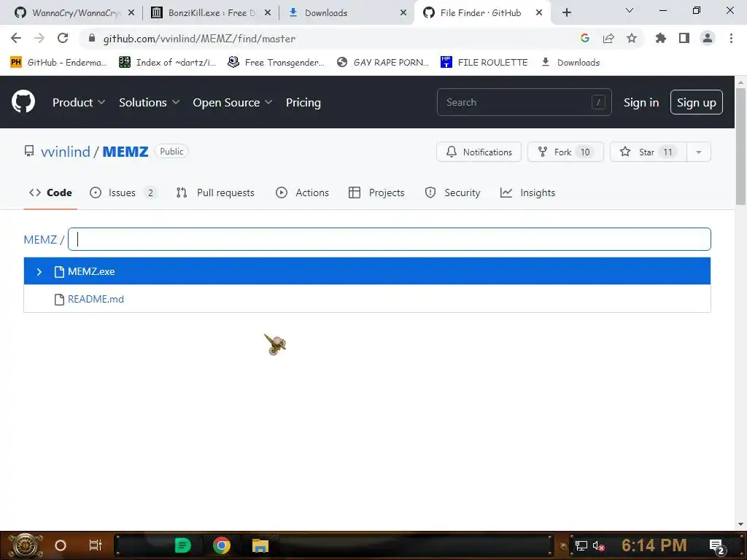Image resolution: width=747 pixels, height=560 pixels.
Task: Open the Security tab
Action: tap(452, 192)
